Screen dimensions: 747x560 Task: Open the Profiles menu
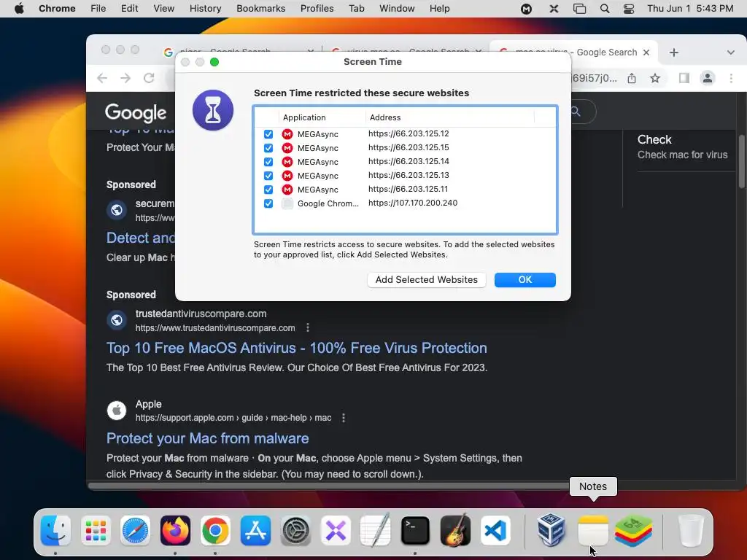tap(317, 9)
